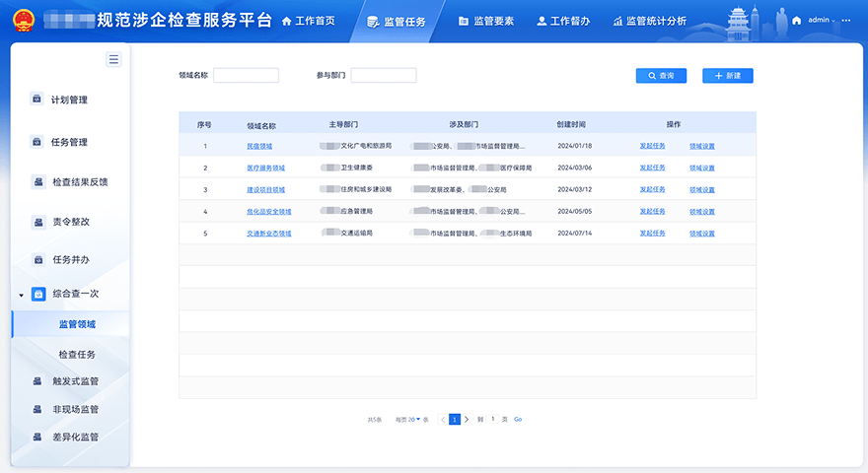868x473 pixels.
Task: Select the 监管任务 top tab
Action: coord(397,22)
